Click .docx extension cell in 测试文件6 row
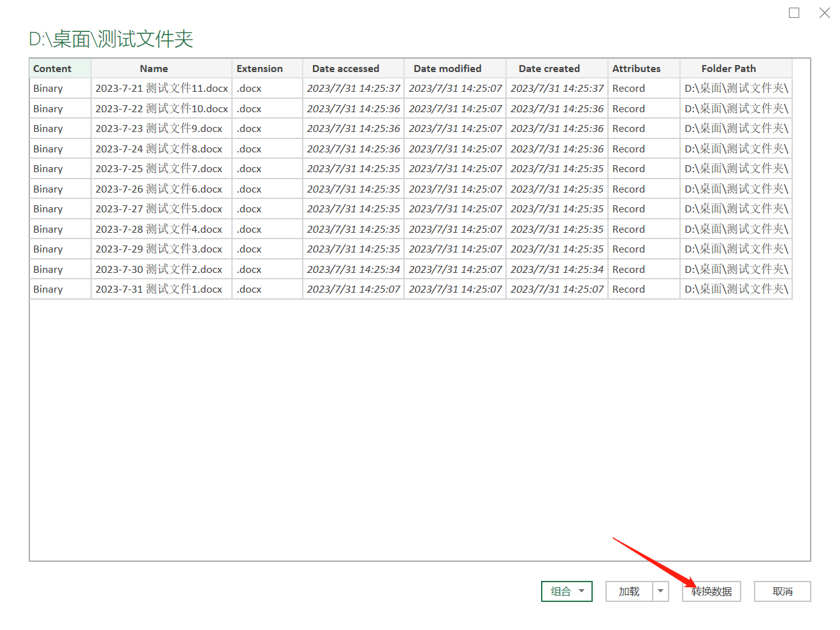 click(267, 189)
